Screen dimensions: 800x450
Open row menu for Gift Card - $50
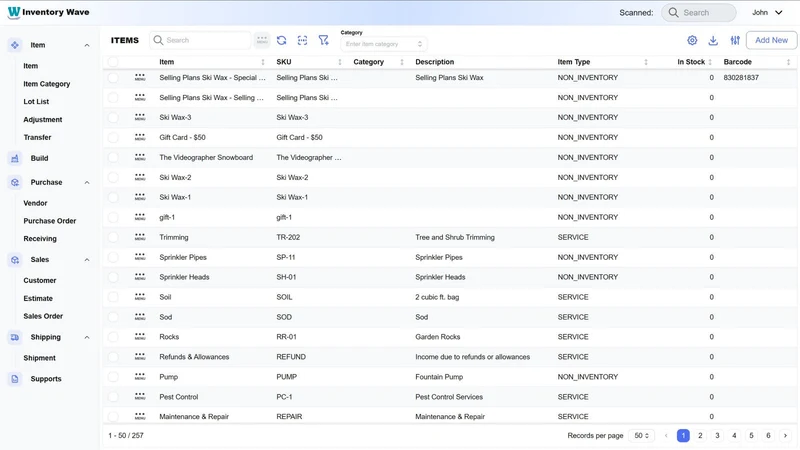coord(140,137)
